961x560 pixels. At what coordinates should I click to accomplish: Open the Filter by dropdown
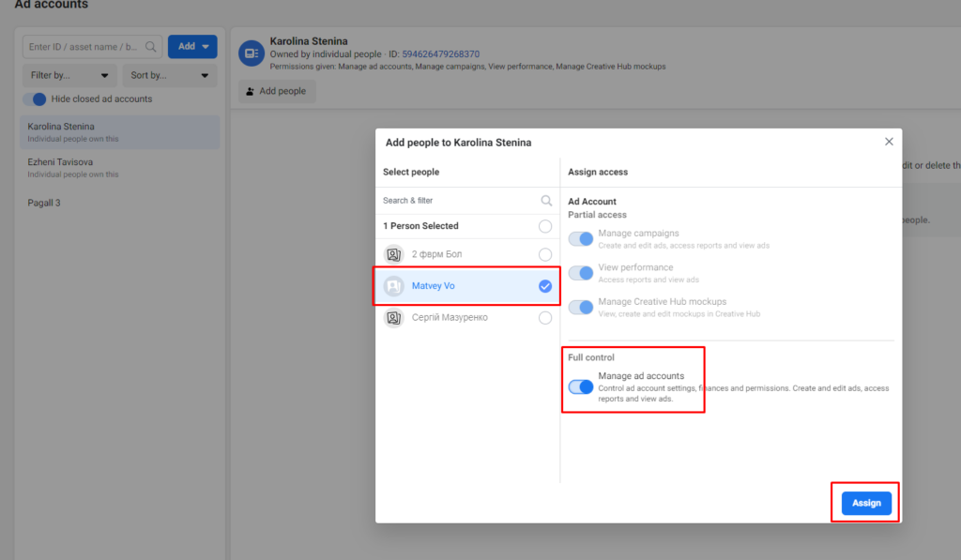point(69,74)
